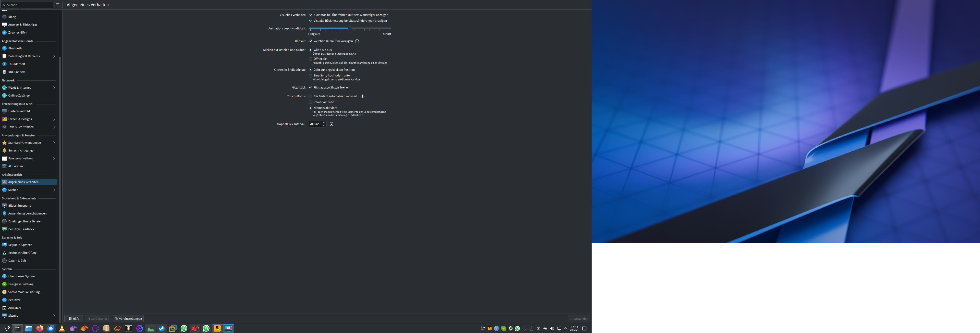Open Bluetooth settings in the sidebar

coord(15,48)
